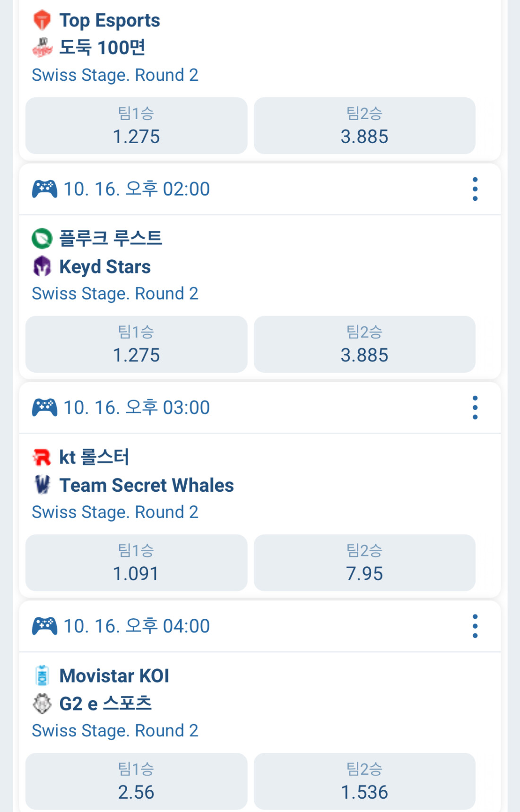Image resolution: width=520 pixels, height=812 pixels.
Task: Click the Team Secret Whales logo
Action: (x=42, y=485)
